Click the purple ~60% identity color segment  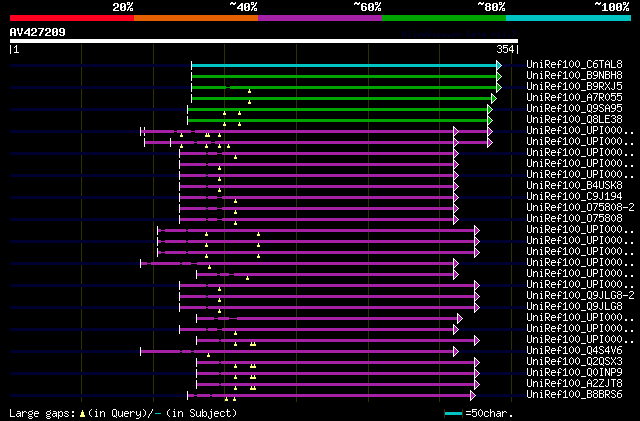pos(320,18)
